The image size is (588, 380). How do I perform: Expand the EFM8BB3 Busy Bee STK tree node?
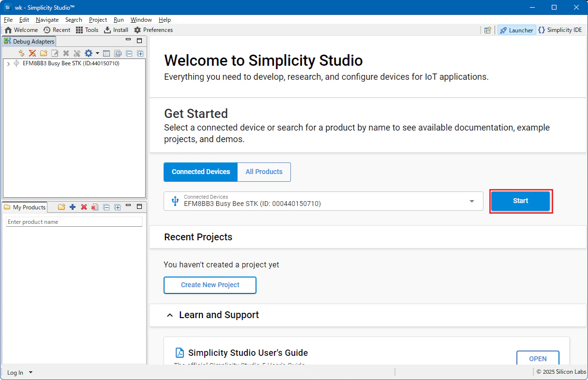coord(8,63)
